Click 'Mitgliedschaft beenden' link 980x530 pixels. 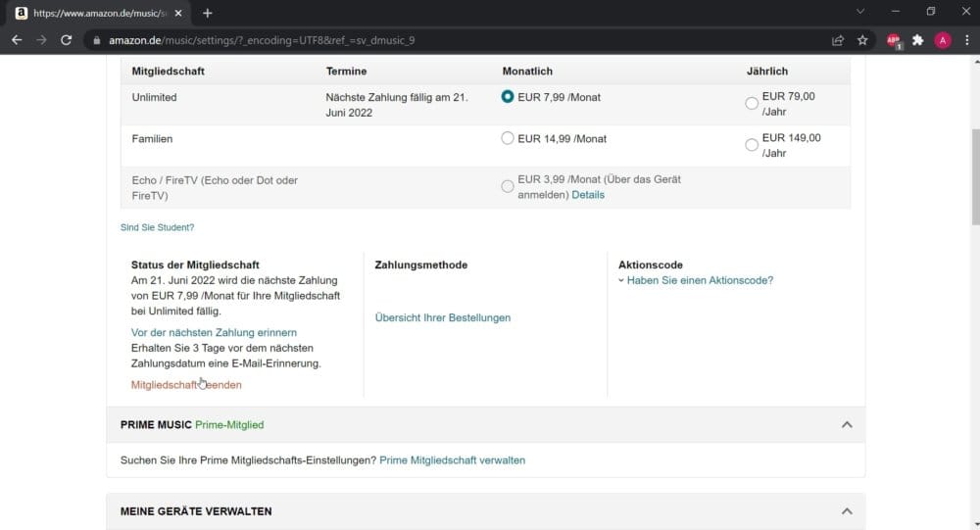click(x=186, y=385)
